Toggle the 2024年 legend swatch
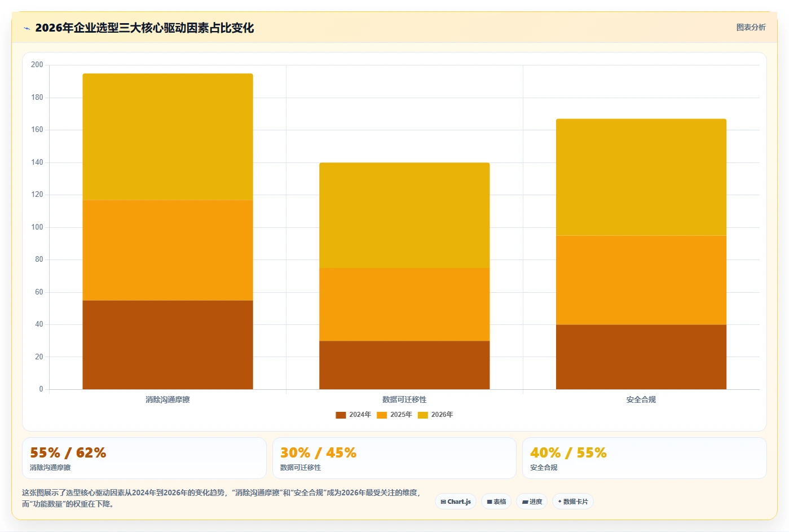 [x=341, y=415]
